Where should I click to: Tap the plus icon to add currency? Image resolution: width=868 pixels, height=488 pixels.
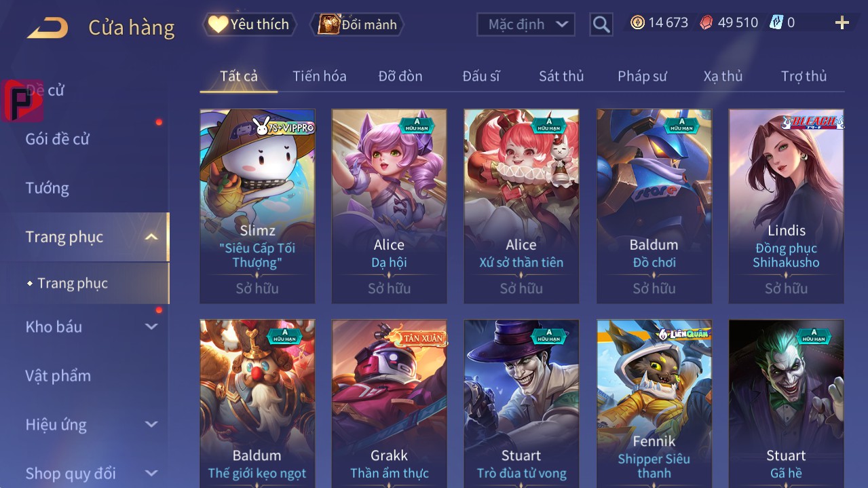coord(842,23)
